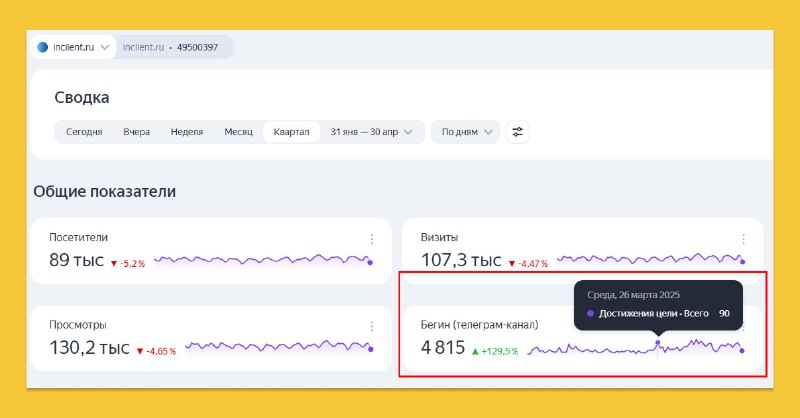Open Визиты widget three-dot menu
This screenshot has width=800, height=418.
pos(743,239)
